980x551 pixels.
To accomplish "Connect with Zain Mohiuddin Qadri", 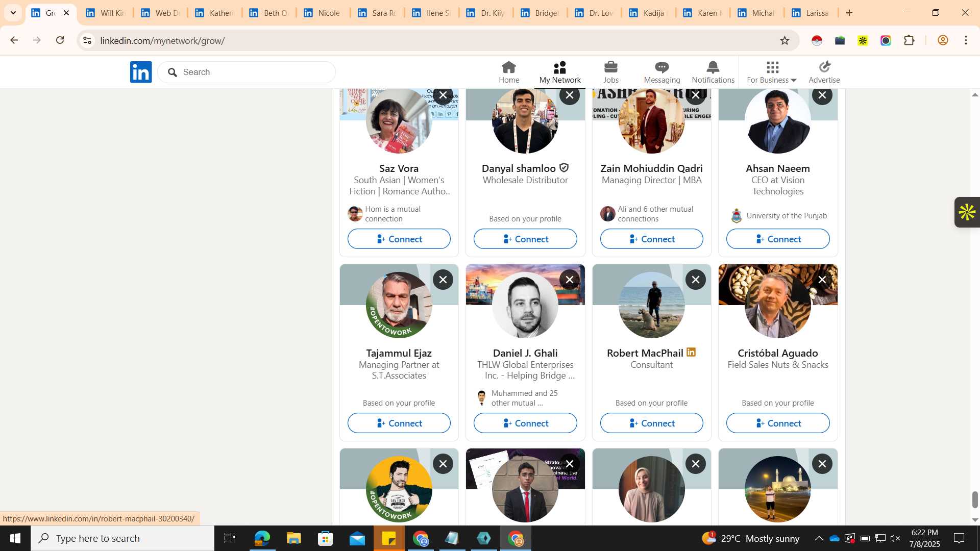I will coord(652,239).
